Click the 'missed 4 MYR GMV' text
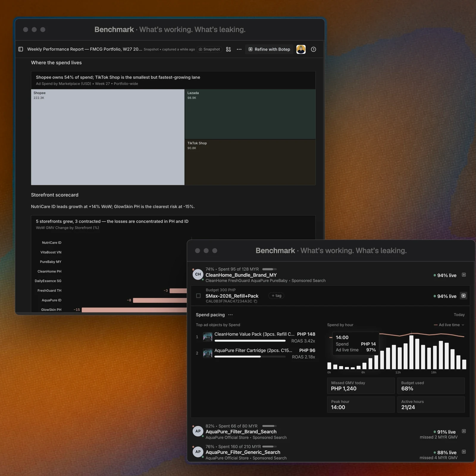This screenshot has height=476, width=476. (439, 458)
